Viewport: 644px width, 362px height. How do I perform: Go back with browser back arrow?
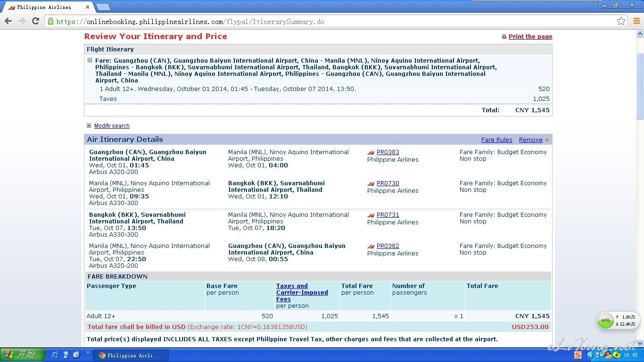(8, 21)
